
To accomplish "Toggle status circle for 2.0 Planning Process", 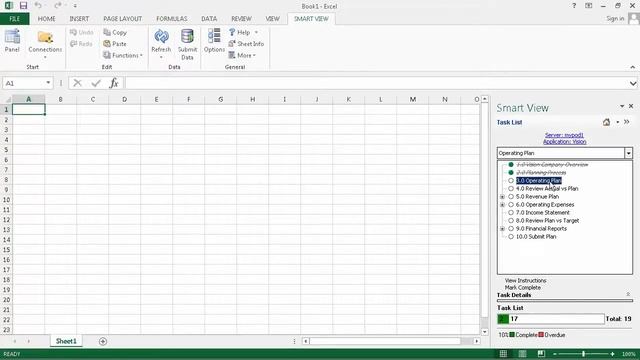I will tap(511, 173).
